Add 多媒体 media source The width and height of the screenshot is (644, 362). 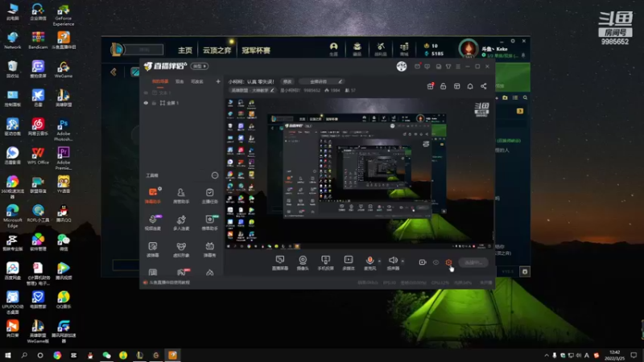[349, 262]
